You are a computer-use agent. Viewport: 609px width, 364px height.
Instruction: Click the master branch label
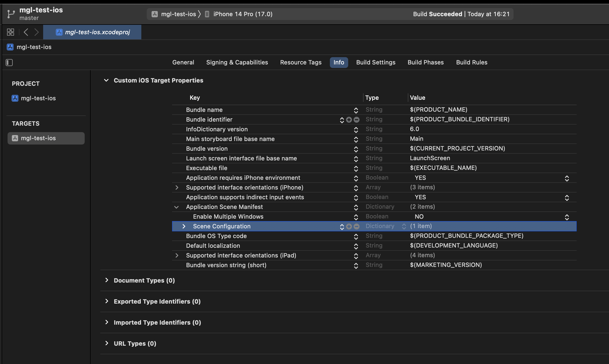[x=29, y=18]
